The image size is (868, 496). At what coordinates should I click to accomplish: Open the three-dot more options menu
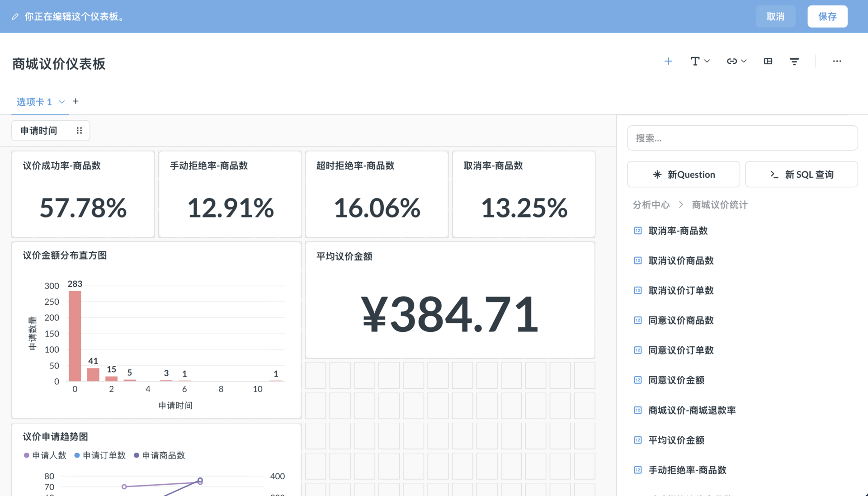[x=837, y=61]
